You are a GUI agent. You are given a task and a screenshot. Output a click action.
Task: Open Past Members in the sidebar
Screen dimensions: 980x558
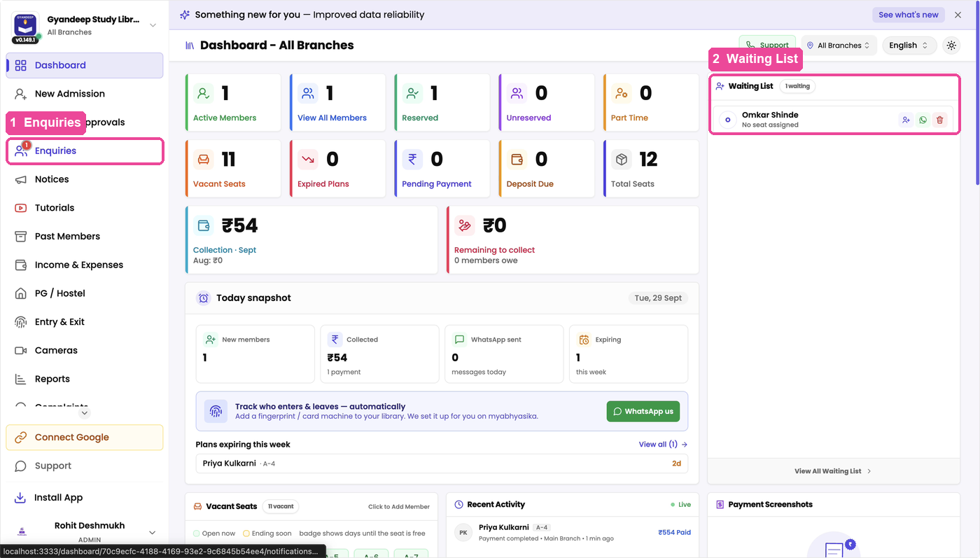pos(85,237)
